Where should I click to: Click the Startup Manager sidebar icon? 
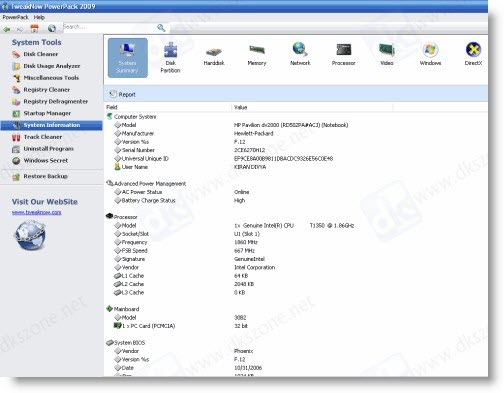pos(16,113)
